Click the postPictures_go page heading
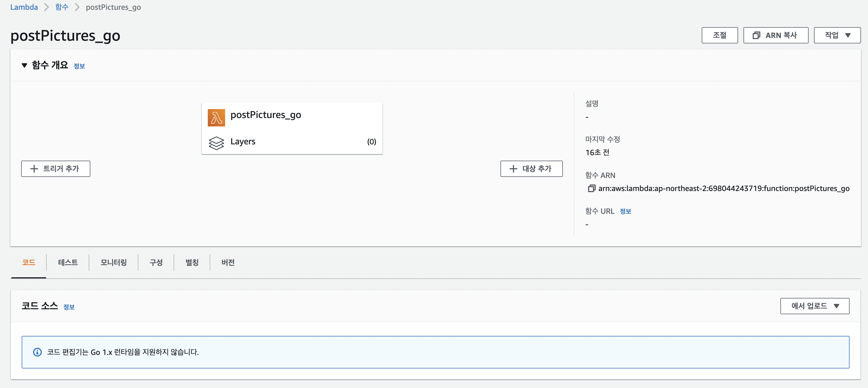Screen dimensions: 868x388 65,36
